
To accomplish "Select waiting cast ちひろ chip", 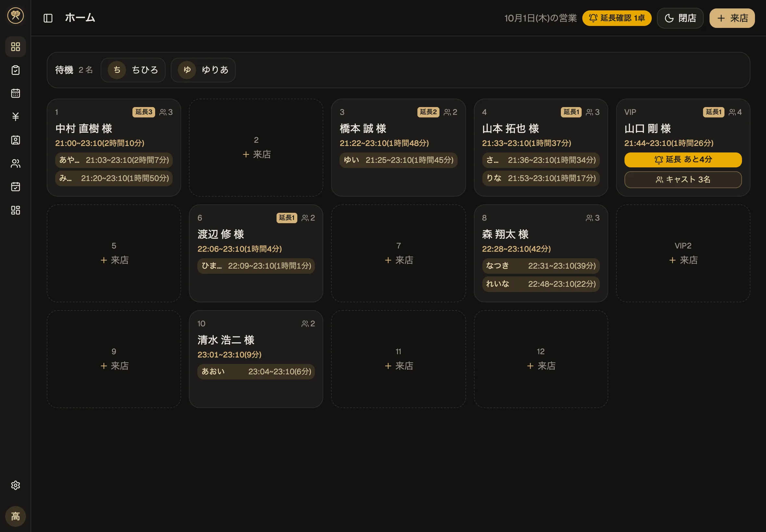I will tap(133, 70).
